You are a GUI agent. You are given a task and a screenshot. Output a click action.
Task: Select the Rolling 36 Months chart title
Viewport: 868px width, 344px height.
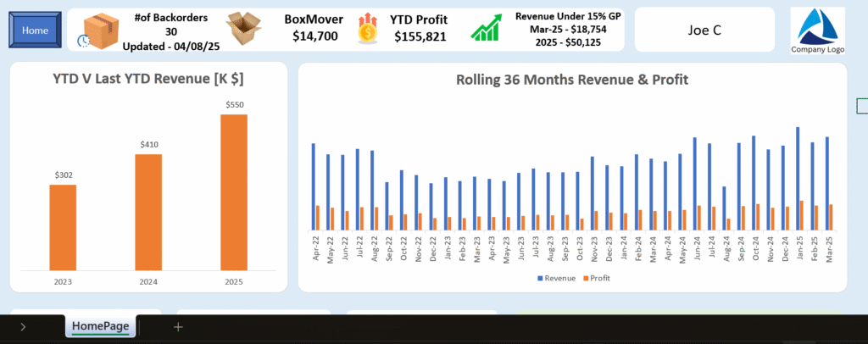(571, 80)
